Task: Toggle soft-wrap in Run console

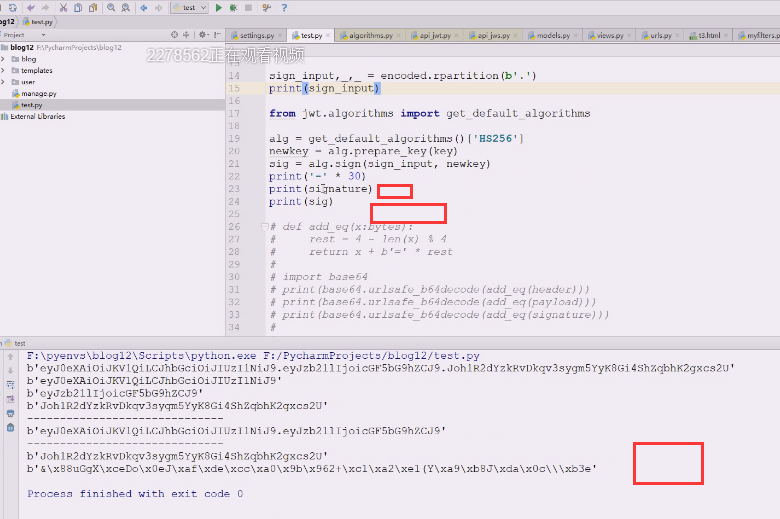Action: [x=10, y=385]
